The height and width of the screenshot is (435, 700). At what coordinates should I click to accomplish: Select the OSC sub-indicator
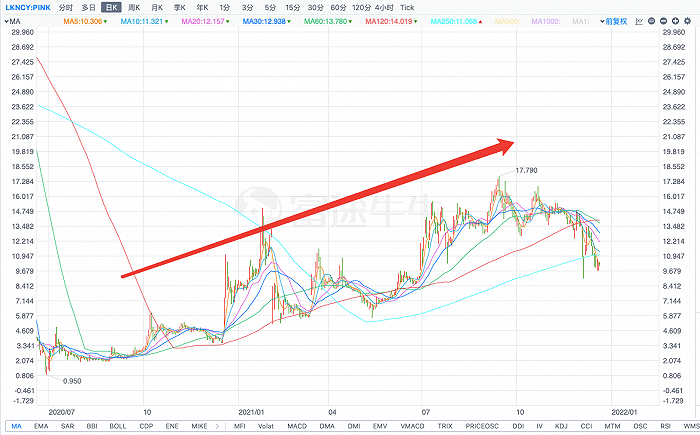640,426
